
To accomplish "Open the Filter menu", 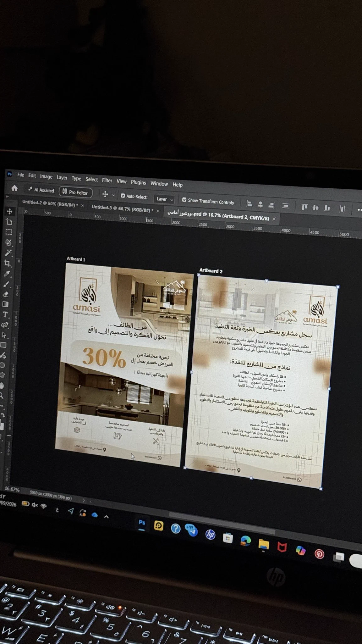I will click(x=107, y=180).
